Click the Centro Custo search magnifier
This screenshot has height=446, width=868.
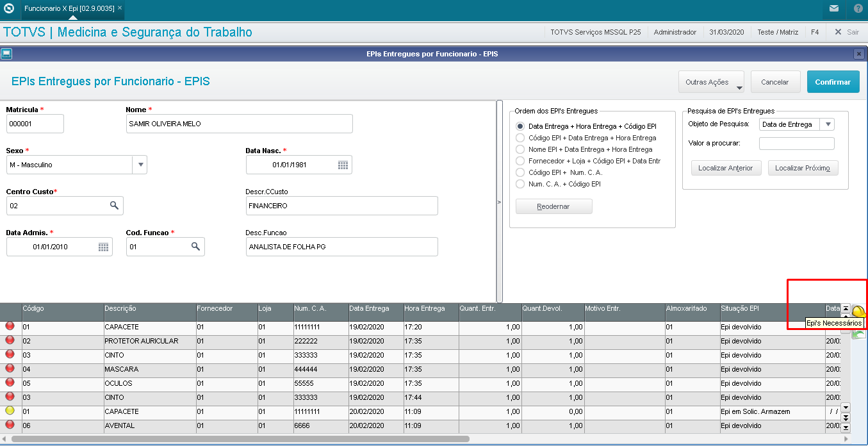114,206
